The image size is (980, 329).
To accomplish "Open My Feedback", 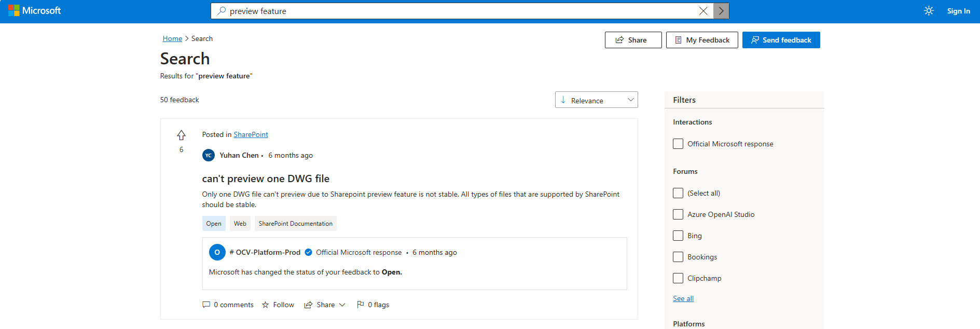I will point(702,40).
